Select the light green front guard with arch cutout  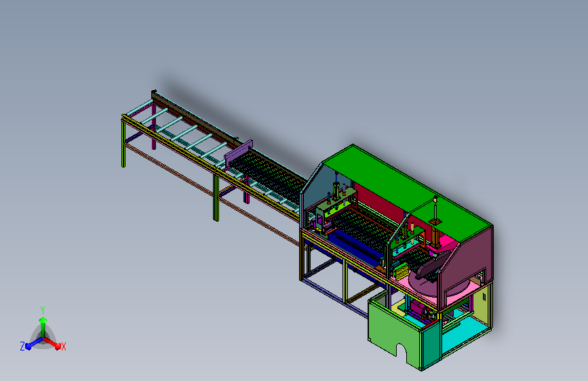click(x=394, y=331)
